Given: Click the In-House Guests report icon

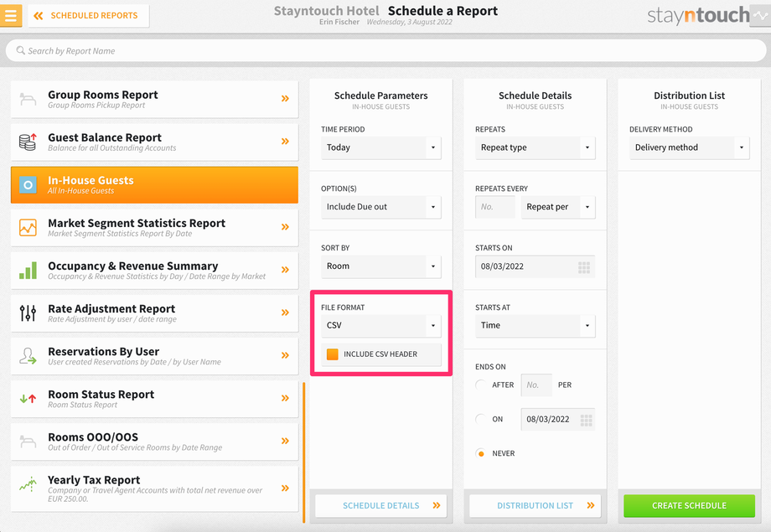Looking at the screenshot, I should (28, 185).
